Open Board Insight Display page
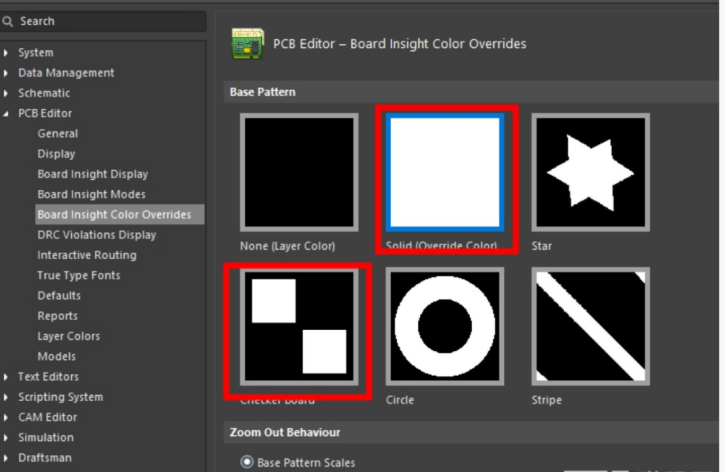Image resolution: width=726 pixels, height=473 pixels. click(x=92, y=174)
